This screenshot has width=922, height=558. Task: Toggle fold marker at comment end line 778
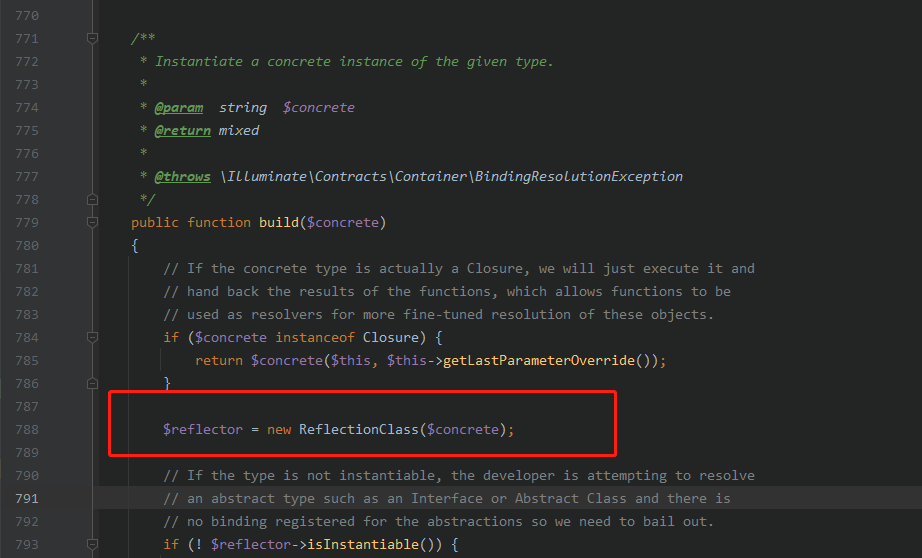coord(92,200)
